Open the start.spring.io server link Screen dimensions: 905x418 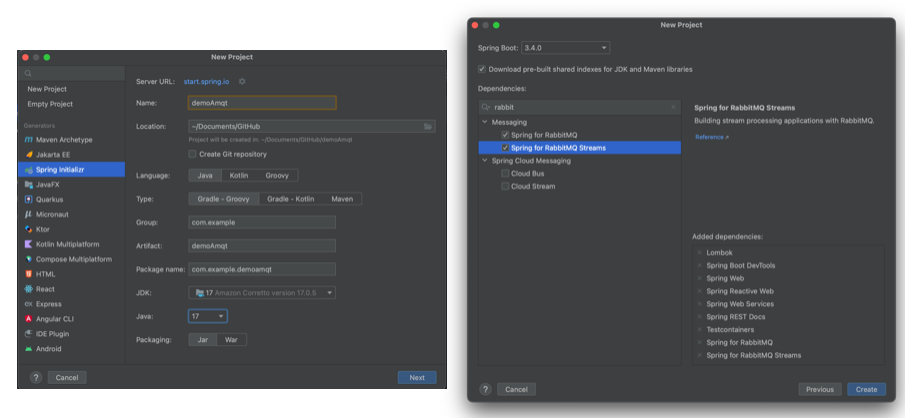206,81
